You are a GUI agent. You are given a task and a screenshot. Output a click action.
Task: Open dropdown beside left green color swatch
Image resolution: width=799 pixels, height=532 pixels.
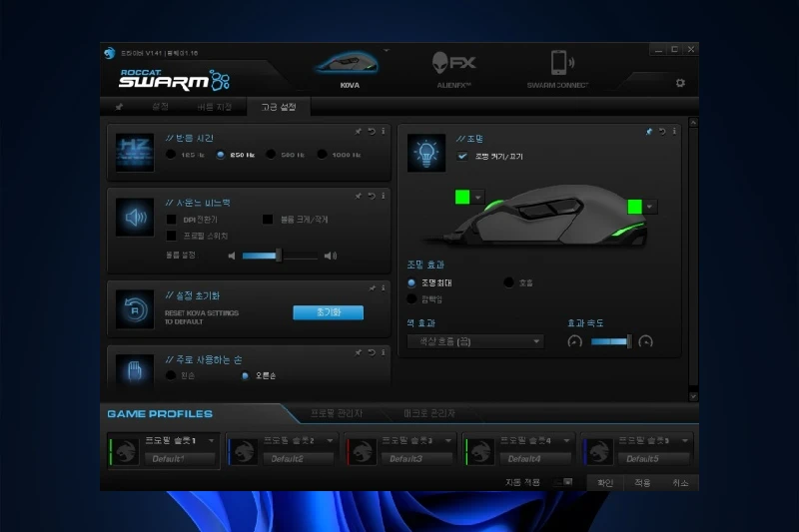(x=478, y=198)
